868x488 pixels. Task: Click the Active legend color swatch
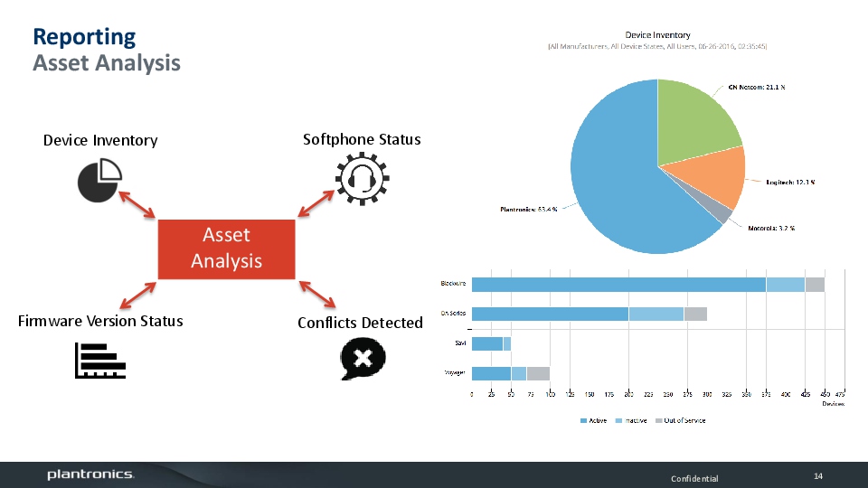click(x=583, y=421)
